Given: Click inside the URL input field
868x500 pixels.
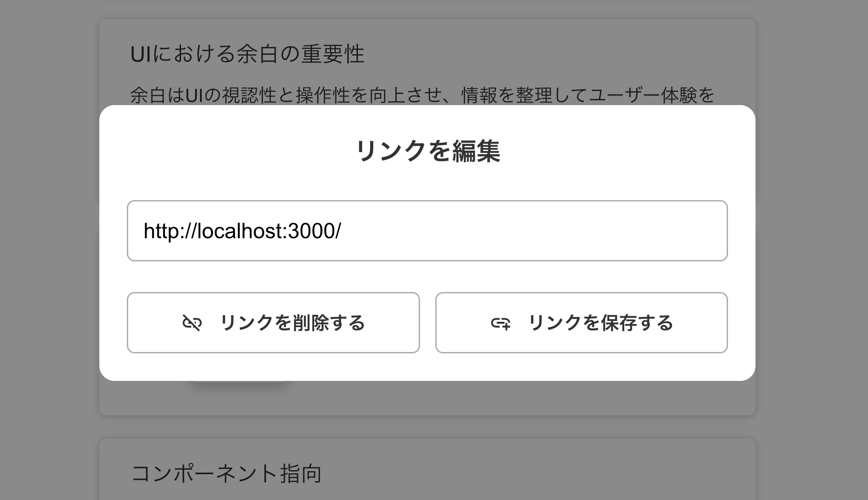Looking at the screenshot, I should [x=427, y=231].
